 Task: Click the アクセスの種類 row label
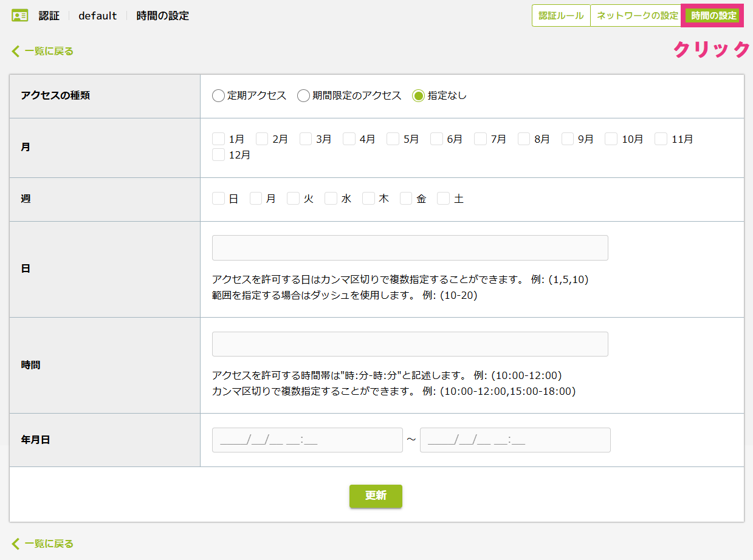coord(55,95)
